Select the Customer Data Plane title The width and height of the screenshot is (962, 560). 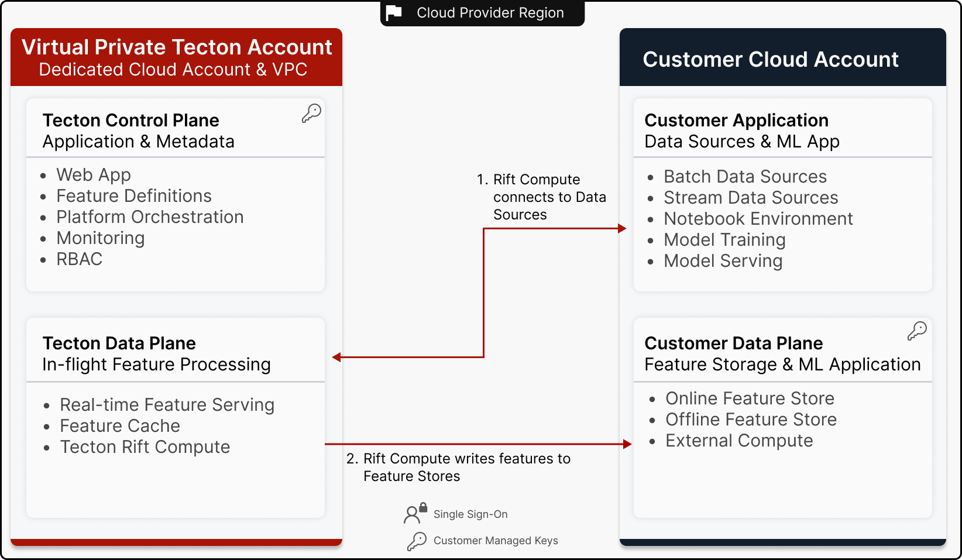tap(734, 343)
